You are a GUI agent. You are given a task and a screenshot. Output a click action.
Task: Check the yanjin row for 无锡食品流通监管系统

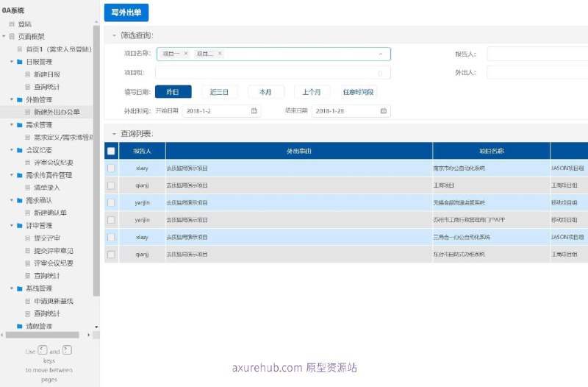tap(111, 202)
